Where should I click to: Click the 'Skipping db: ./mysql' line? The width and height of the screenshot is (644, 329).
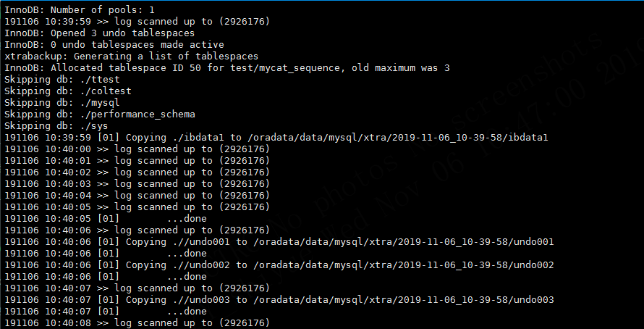tap(62, 102)
